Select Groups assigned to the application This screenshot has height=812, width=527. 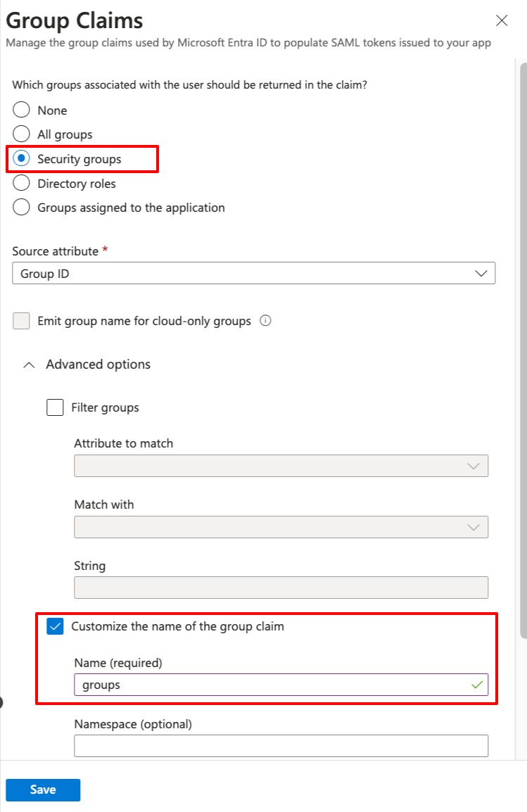(x=22, y=208)
